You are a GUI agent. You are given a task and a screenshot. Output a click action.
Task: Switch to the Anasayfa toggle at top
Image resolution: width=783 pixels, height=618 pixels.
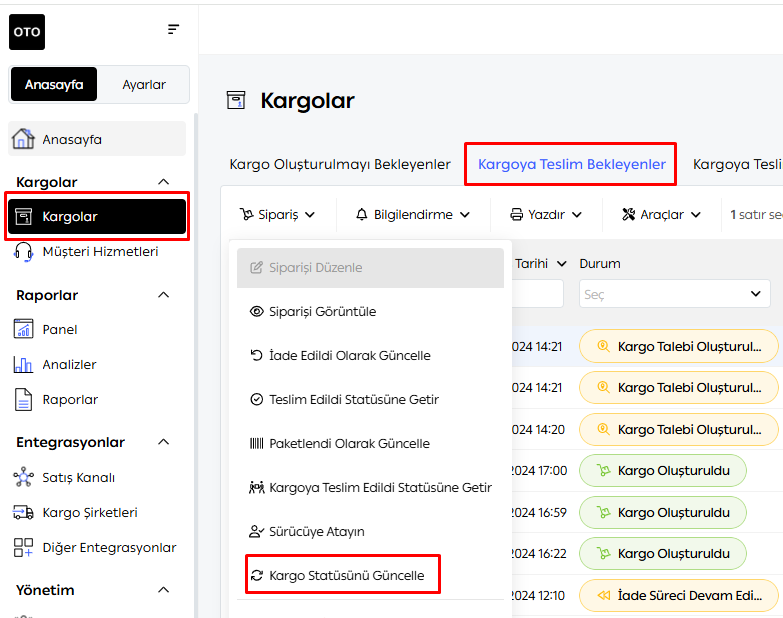coord(54,84)
